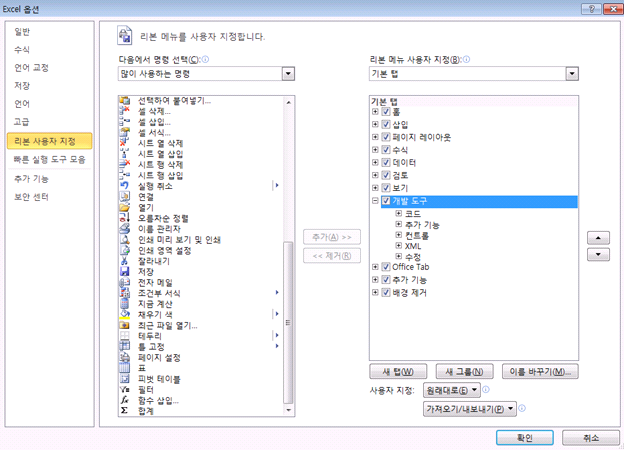
Task: Click the 잘라내기 scissors icon
Action: (x=125, y=261)
